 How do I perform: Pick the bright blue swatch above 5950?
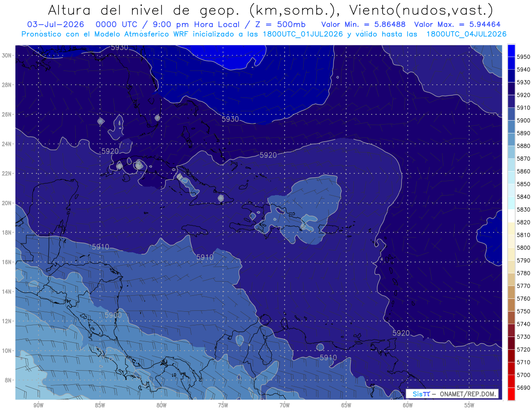coord(511,51)
